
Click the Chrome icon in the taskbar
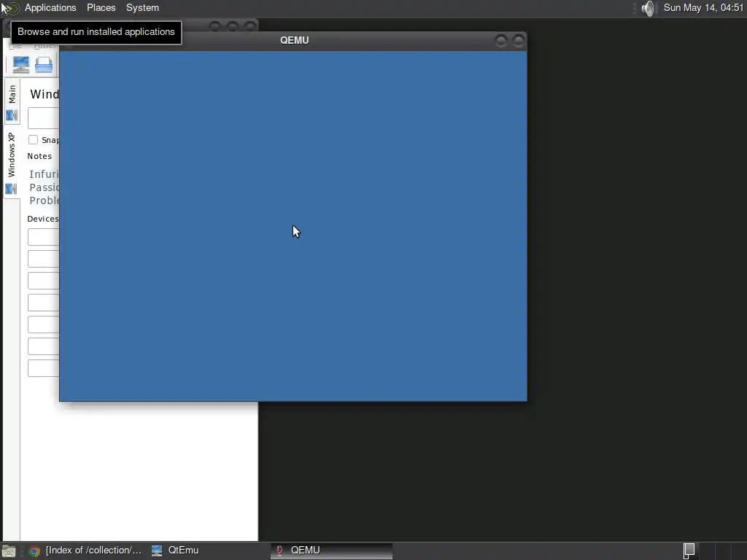pyautogui.click(x=34, y=551)
